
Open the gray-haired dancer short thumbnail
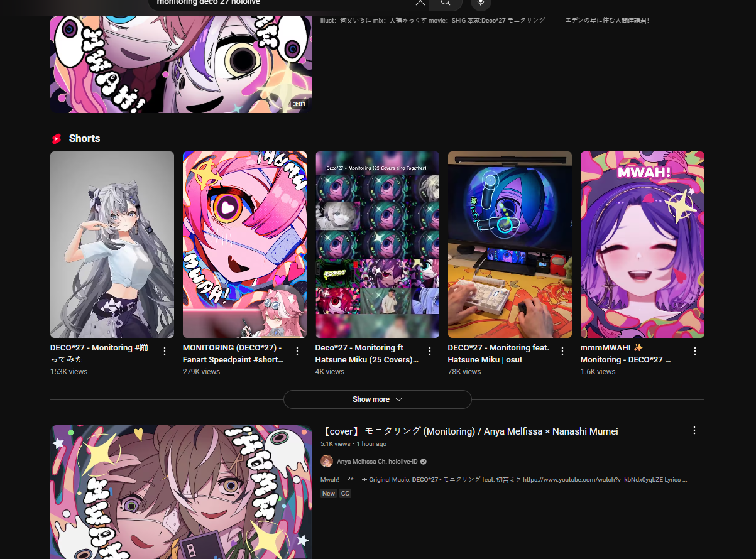tap(112, 244)
